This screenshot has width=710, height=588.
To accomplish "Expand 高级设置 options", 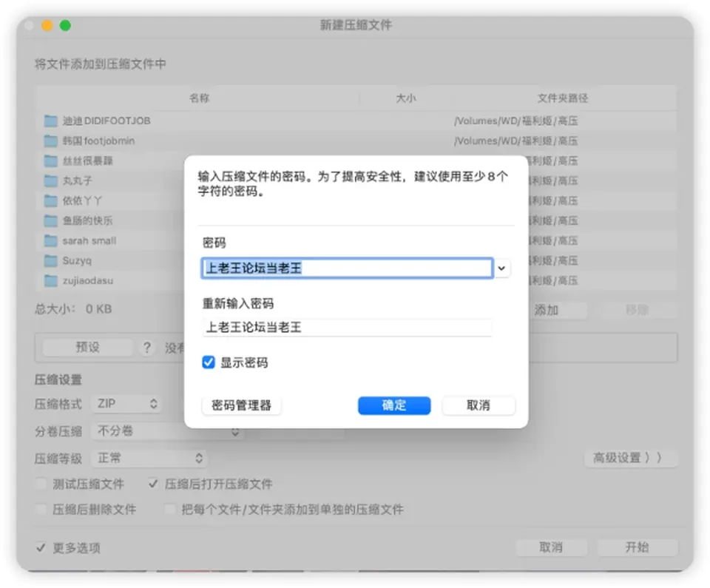I will (x=630, y=458).
